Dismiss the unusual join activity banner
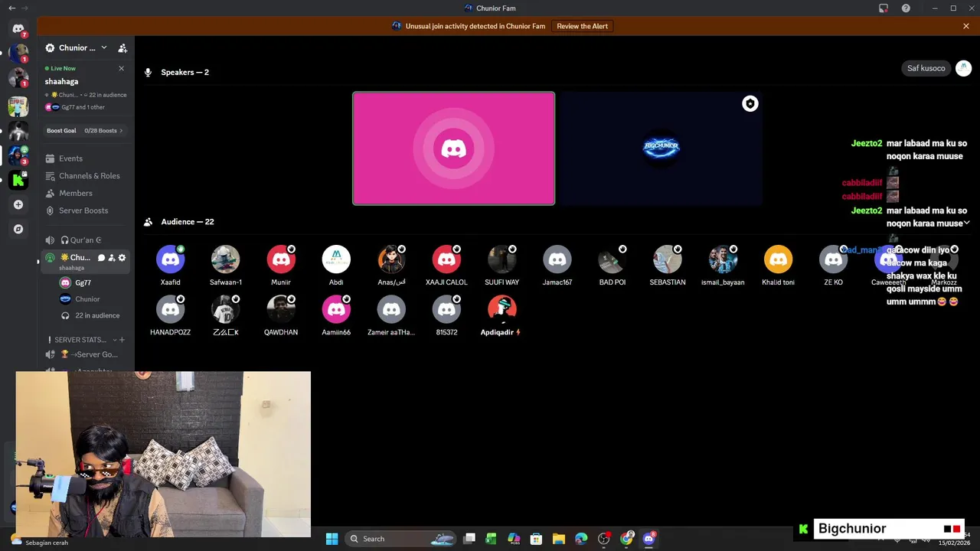The image size is (980, 551). pyautogui.click(x=966, y=26)
